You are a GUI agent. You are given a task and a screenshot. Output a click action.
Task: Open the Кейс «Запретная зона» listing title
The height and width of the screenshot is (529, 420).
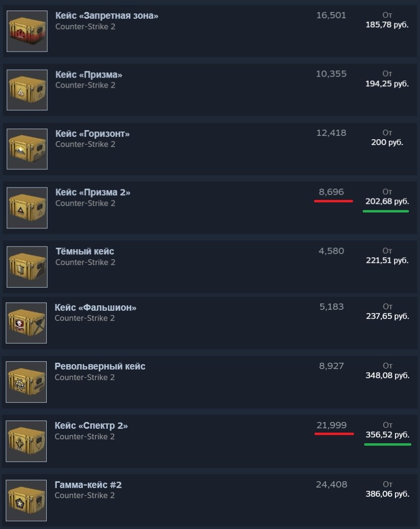pos(106,15)
